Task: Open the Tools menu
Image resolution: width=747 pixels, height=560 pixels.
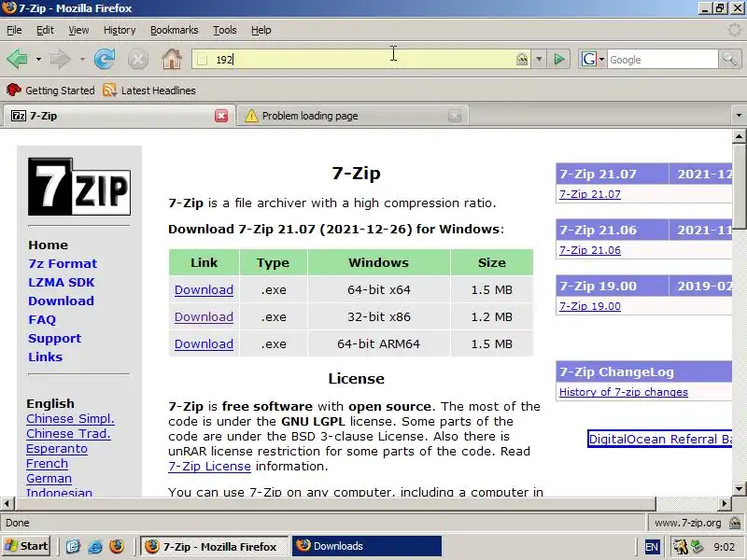Action: (225, 30)
